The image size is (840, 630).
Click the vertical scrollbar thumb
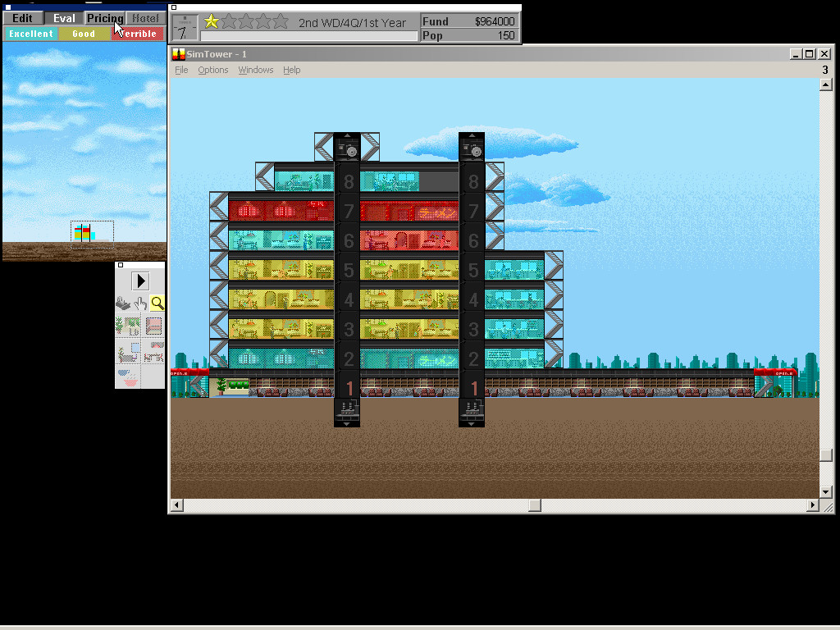tap(825, 454)
